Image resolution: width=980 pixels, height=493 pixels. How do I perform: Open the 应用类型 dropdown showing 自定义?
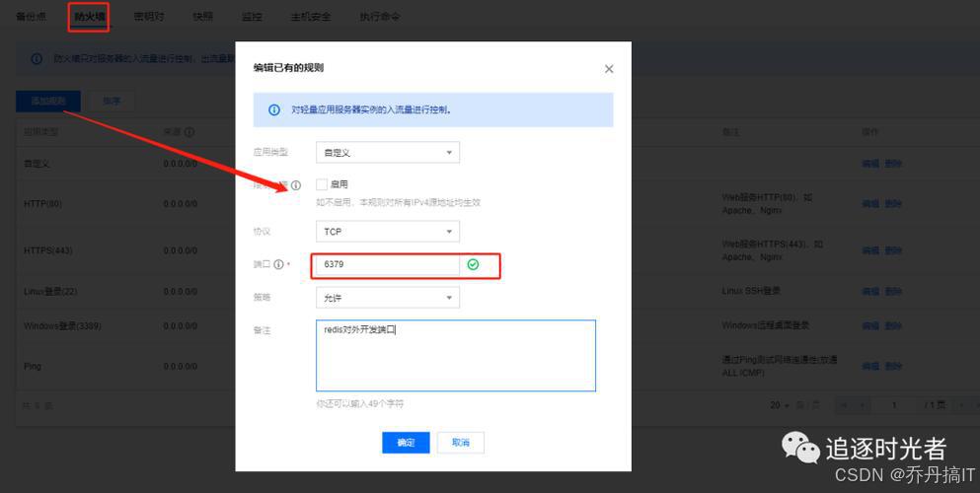click(x=388, y=152)
